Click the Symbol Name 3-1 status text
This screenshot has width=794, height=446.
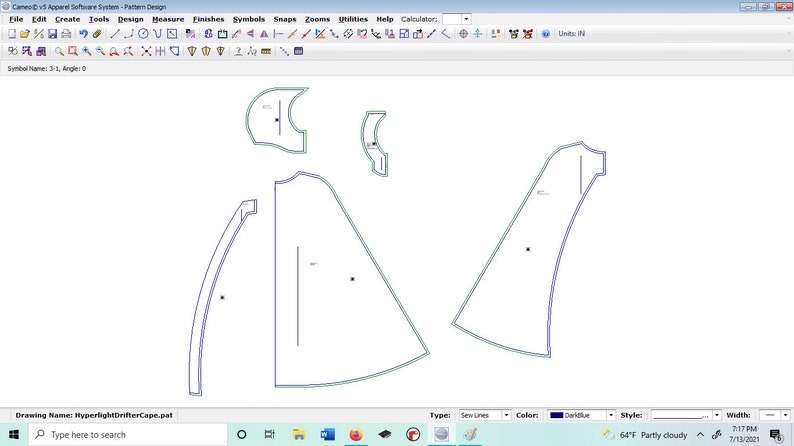(47, 68)
